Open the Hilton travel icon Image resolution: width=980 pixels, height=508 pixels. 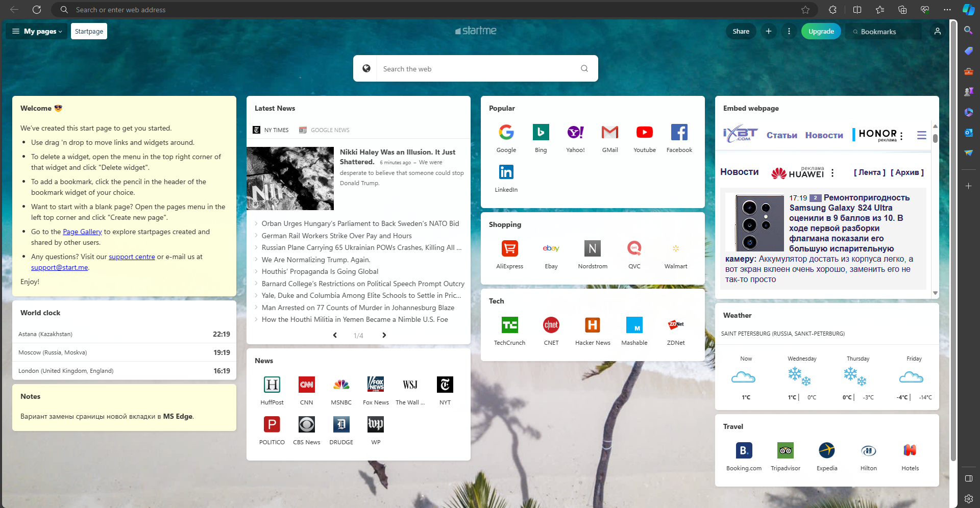(x=869, y=451)
